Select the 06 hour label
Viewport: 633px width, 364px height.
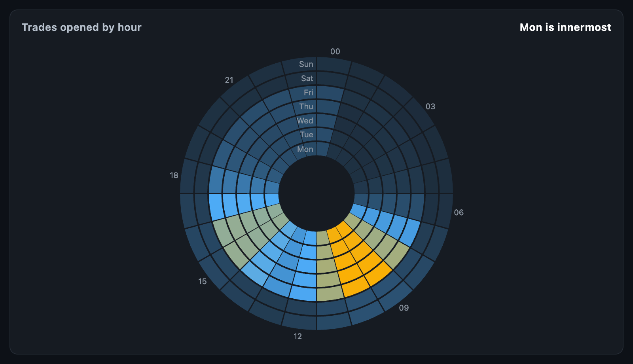pyautogui.click(x=459, y=212)
